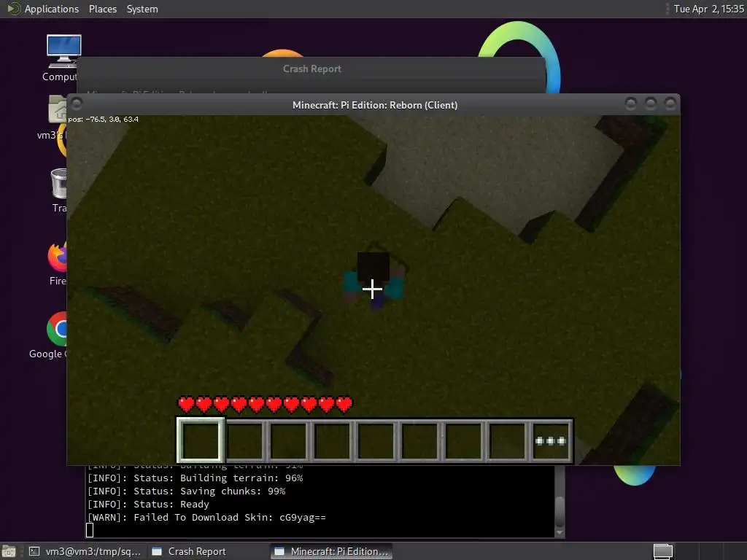747x560 pixels.
Task: Click the Crash Report window title bar
Action: coord(311,69)
